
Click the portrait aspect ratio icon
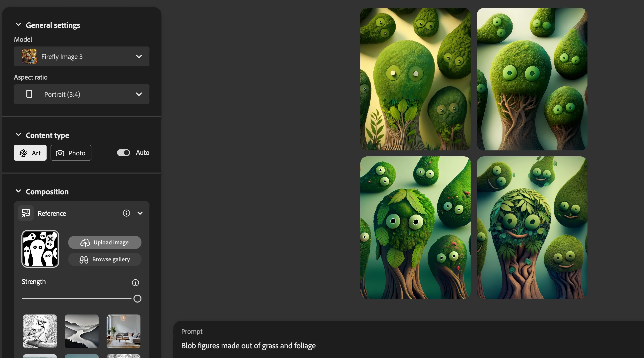(x=29, y=94)
